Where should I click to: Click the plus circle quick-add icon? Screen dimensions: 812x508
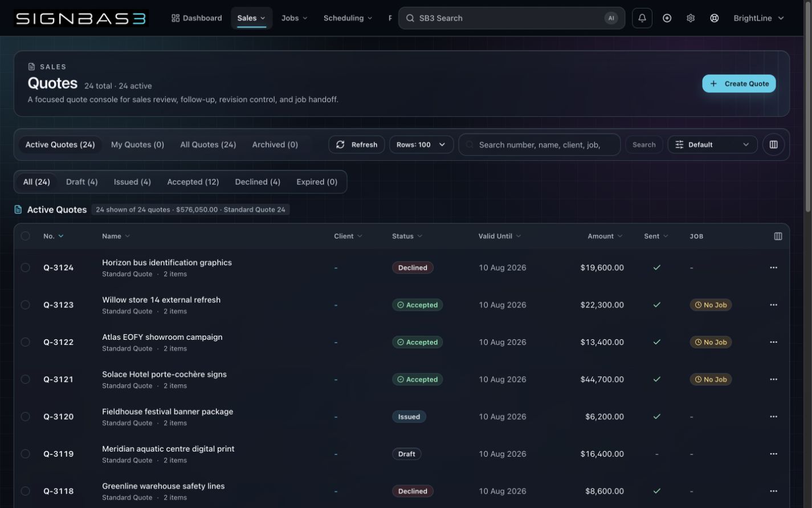click(667, 18)
